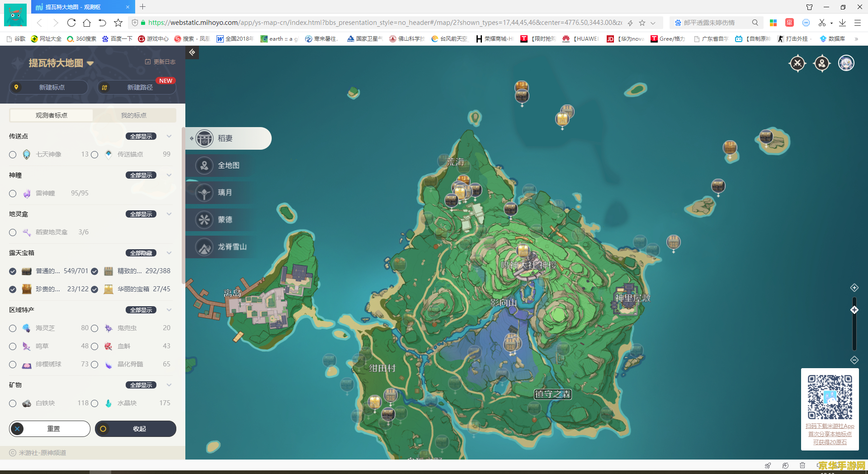This screenshot has width=868, height=474.
Task: Expand the bookmarks bar overflow chevron
Action: [x=856, y=39]
